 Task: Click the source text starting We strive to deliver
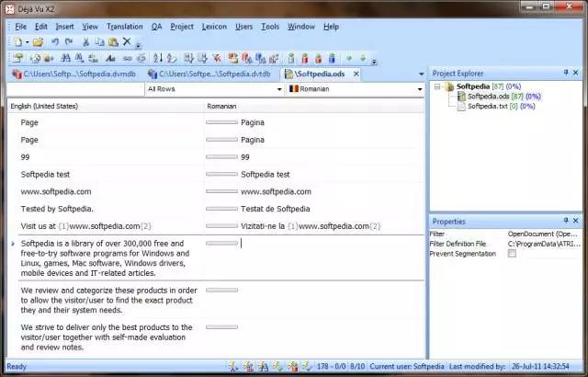pyautogui.click(x=107, y=337)
